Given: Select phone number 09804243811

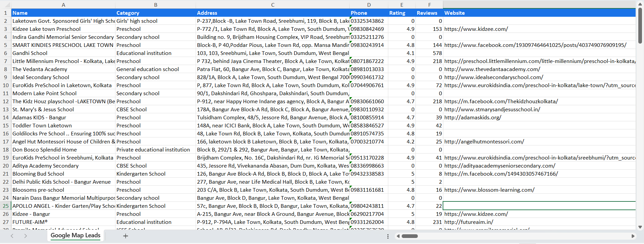Looking at the screenshot, I should [x=369, y=206].
